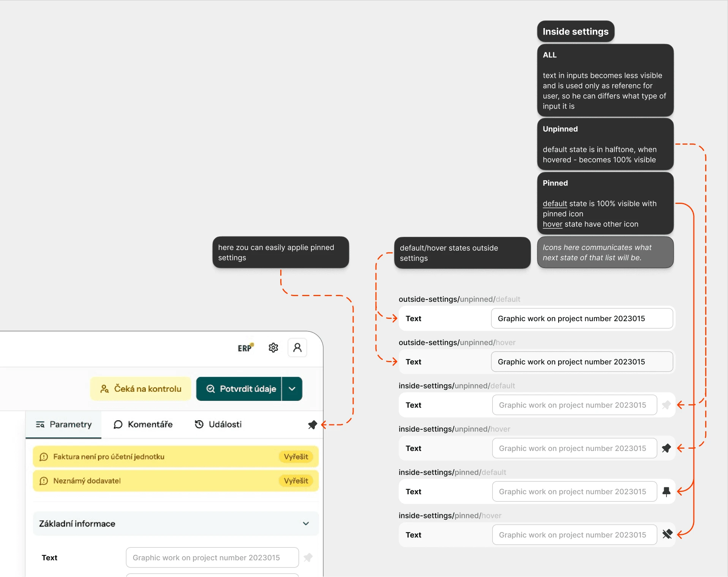Click the warning icon on Faktura není alert
This screenshot has width=728, height=577.
44,457
